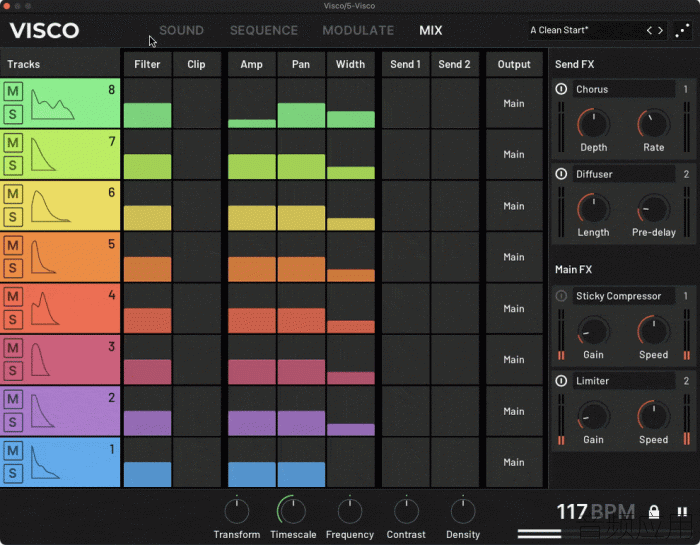Image resolution: width=700 pixels, height=545 pixels.
Task: Mute track 8
Action: coord(12,92)
